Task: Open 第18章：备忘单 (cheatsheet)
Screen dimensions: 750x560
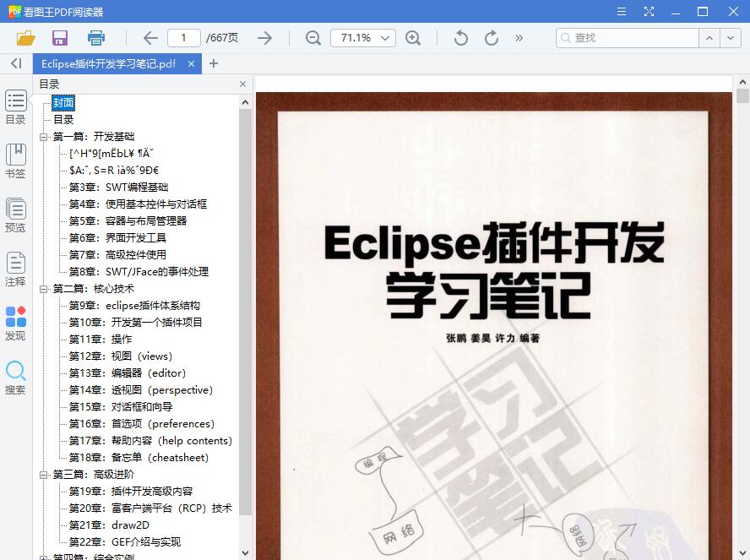Action: point(139,458)
